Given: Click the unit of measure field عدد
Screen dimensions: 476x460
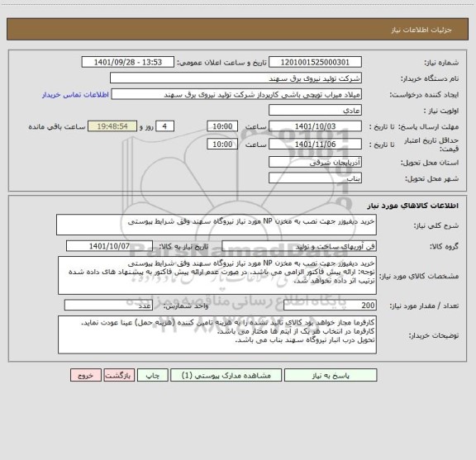Looking at the screenshot, I should (x=108, y=306).
